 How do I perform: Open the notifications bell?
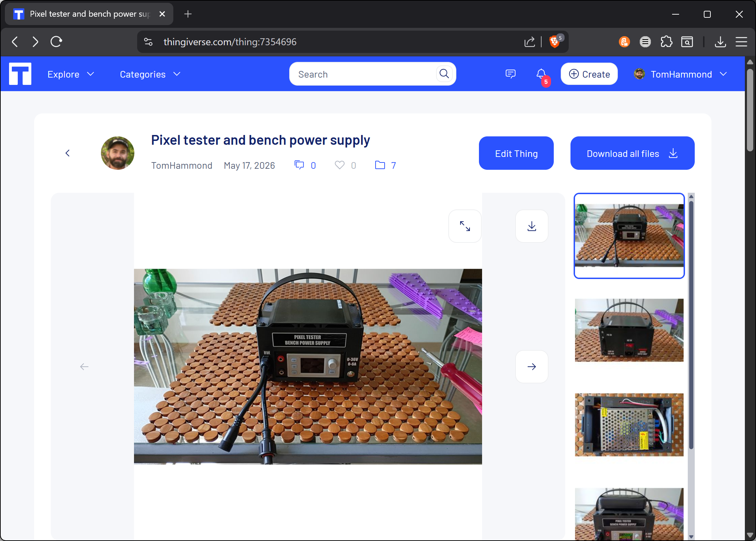541,74
